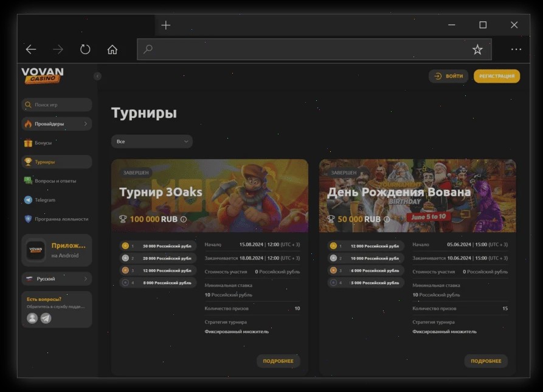Click the 10 000 Российский рубль second place row
The height and width of the screenshot is (392, 543).
tap(365, 258)
